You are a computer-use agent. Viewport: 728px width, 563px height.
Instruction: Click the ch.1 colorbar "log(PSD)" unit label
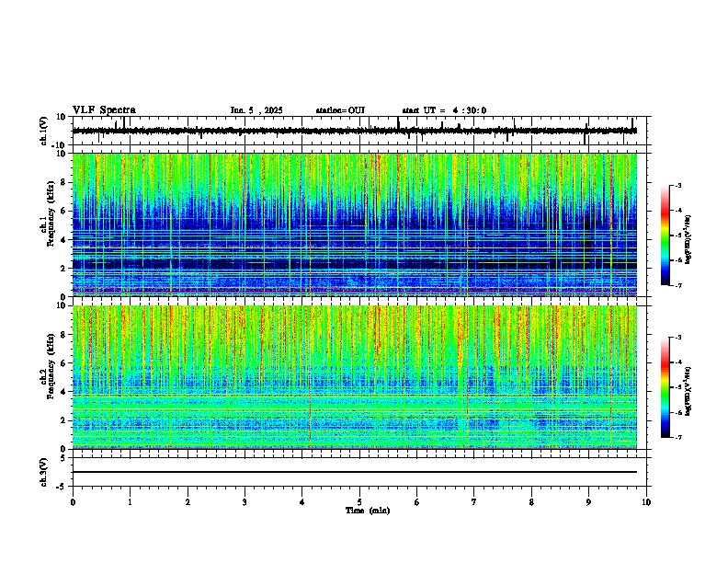tap(688, 240)
